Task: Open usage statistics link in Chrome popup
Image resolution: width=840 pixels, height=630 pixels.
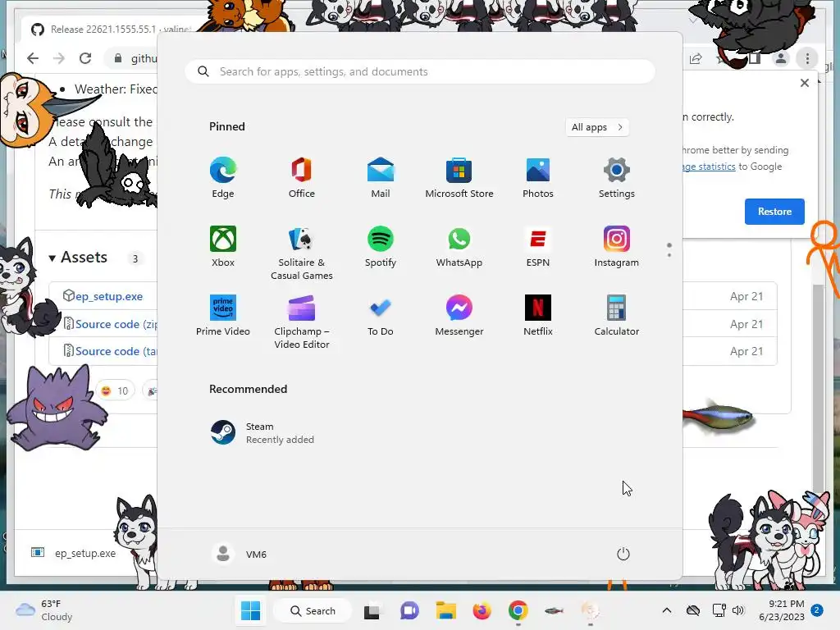Action: [x=709, y=167]
